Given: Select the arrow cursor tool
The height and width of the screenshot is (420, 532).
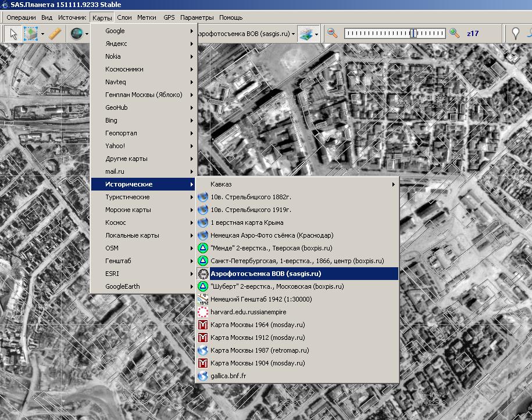Looking at the screenshot, I should tap(13, 34).
